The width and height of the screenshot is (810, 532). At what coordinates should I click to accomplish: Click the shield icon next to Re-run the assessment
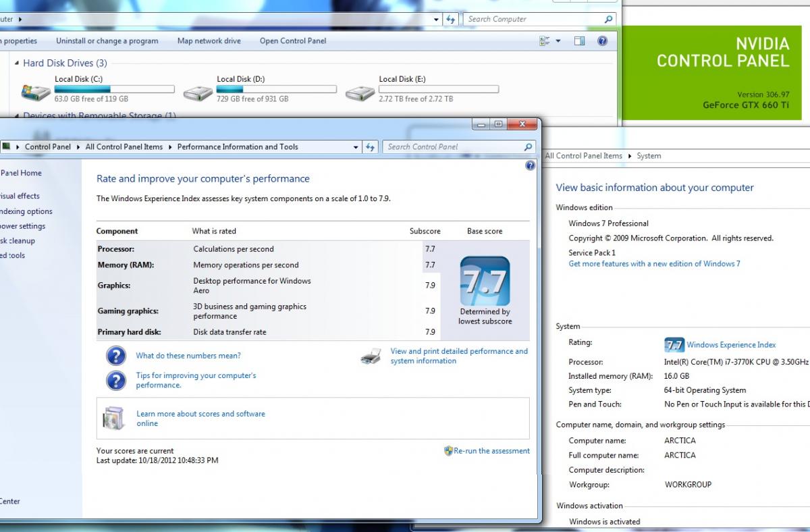tap(448, 450)
